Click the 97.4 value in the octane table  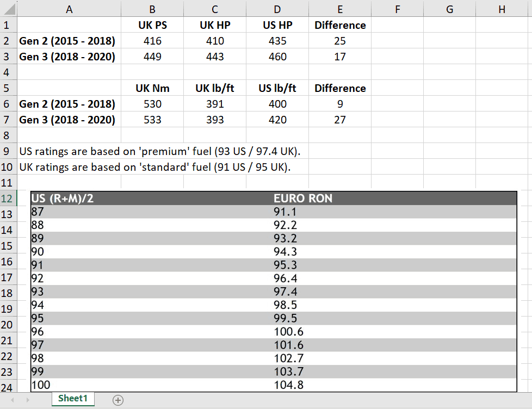tap(286, 292)
